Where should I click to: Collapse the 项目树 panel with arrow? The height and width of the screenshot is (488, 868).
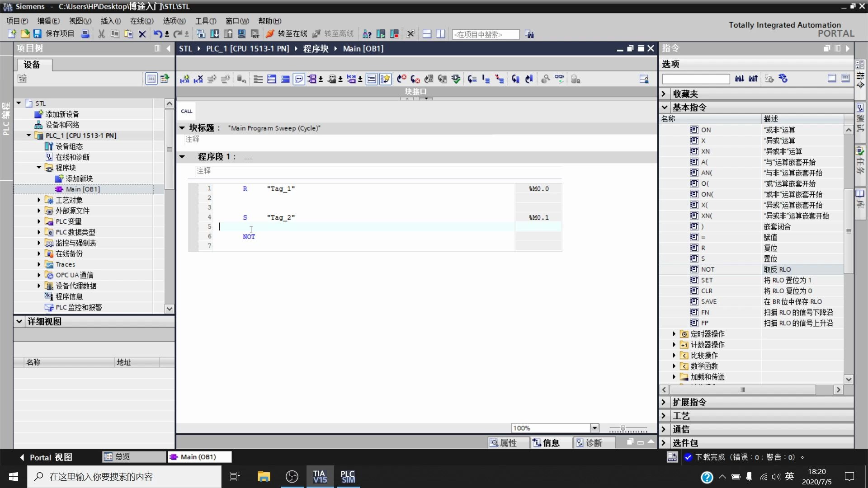click(x=168, y=48)
